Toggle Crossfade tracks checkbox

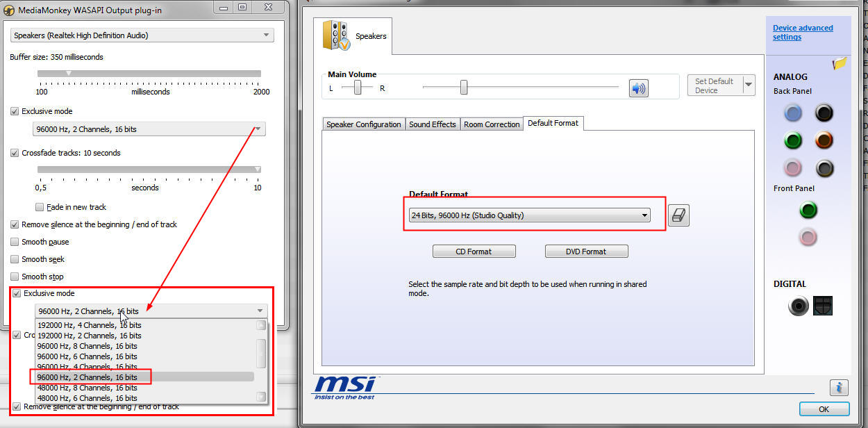point(15,153)
